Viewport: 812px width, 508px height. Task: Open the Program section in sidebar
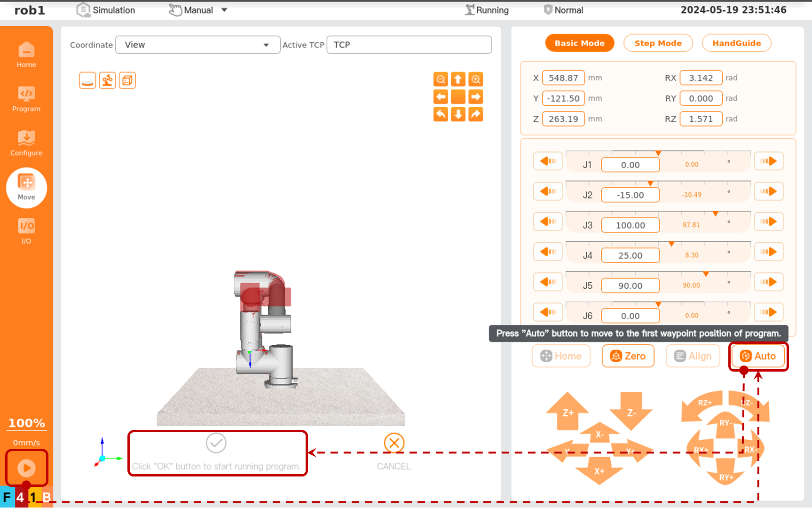pyautogui.click(x=26, y=99)
